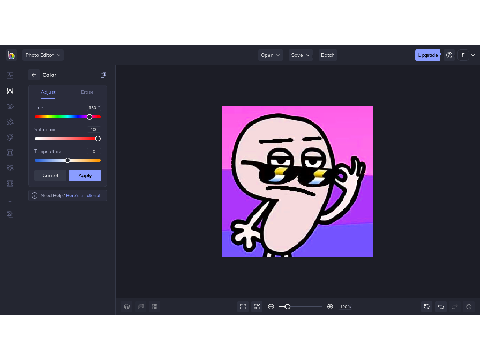Select the highlighted Edit tools sidebar icon
The height and width of the screenshot is (360, 480).
pos(10,91)
